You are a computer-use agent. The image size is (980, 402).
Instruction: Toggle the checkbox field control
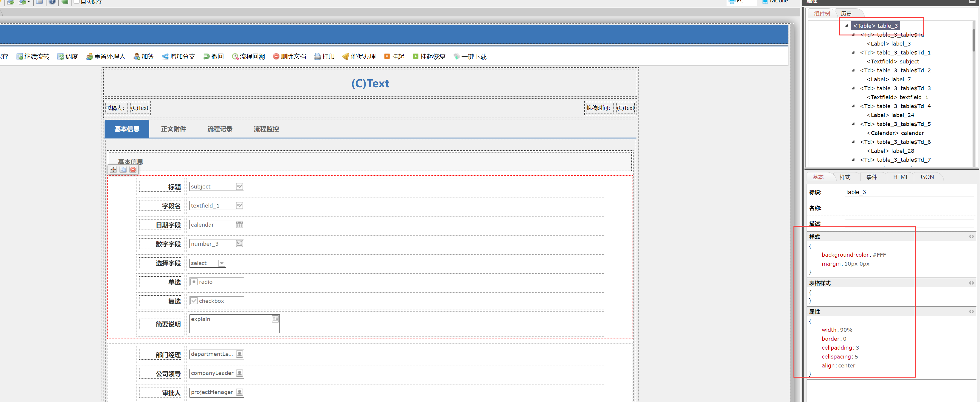tap(194, 301)
